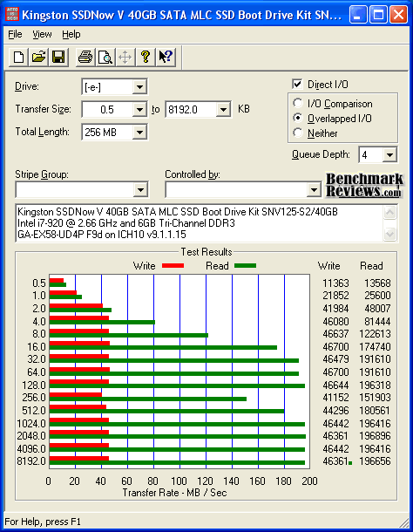Click the four-arrow move toolbar icon
413x532 pixels.
[125, 57]
